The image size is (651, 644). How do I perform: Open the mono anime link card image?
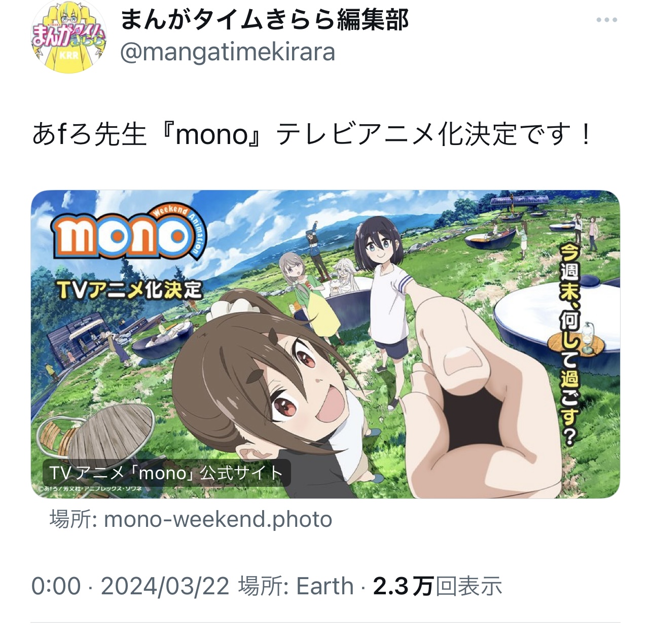325,344
